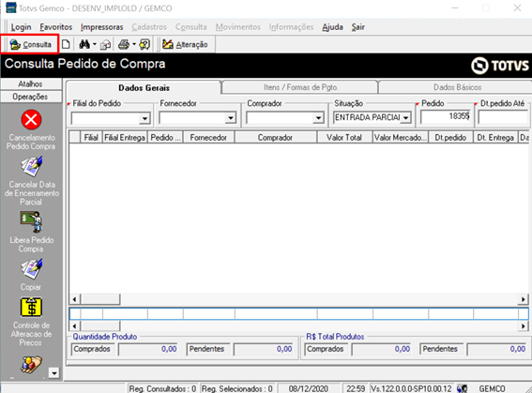Click the Dt.pedido Até input field
532x393 pixels.
coord(503,117)
